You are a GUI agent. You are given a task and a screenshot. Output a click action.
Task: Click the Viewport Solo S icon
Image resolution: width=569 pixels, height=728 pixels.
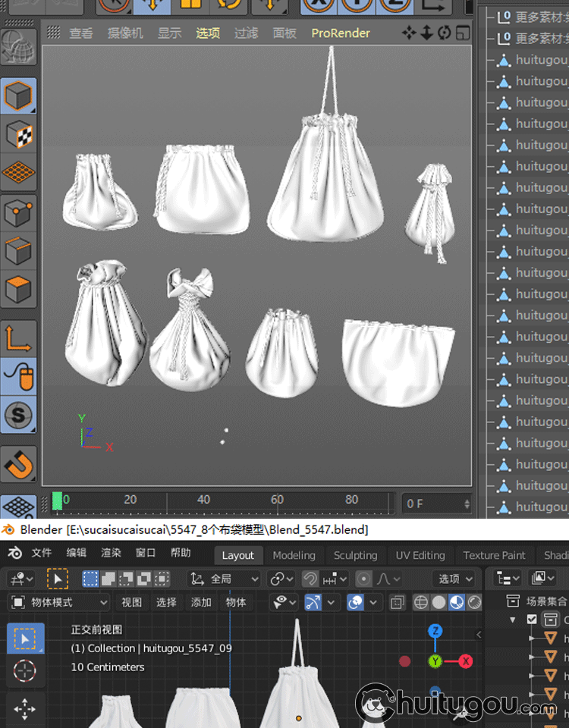pos(18,415)
